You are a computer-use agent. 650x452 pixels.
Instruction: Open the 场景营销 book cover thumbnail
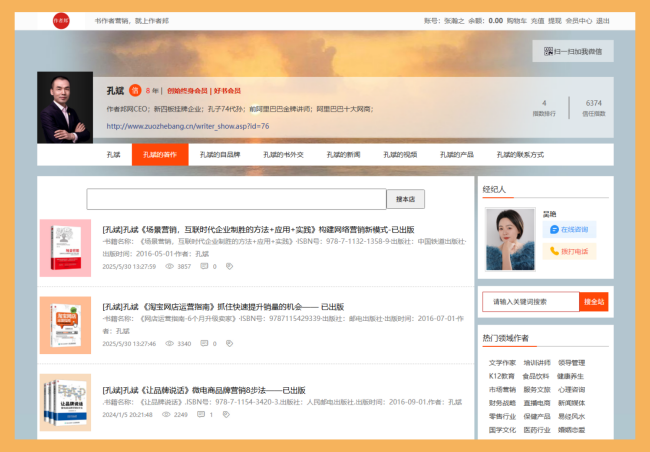coord(65,248)
